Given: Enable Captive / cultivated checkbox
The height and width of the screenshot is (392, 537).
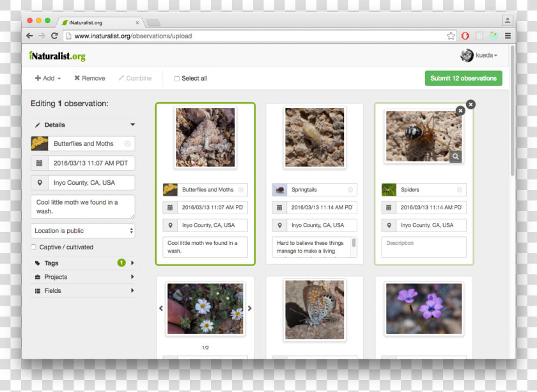Looking at the screenshot, I should 33,247.
